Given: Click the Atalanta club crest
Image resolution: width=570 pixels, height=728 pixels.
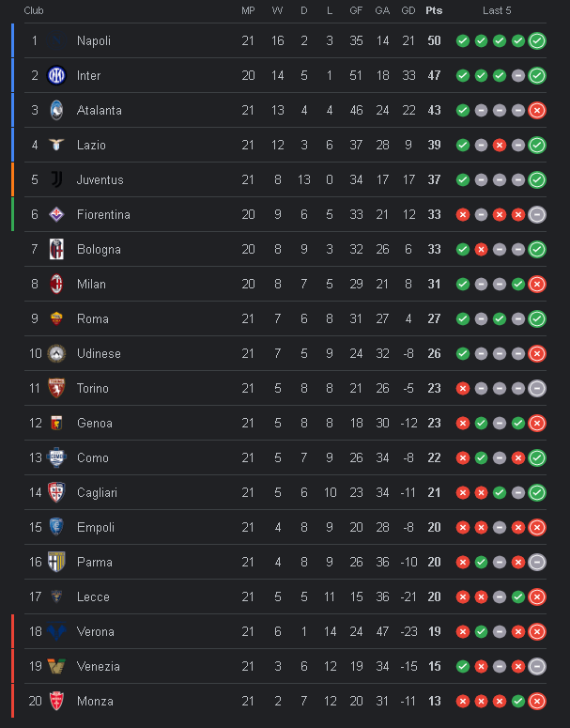Looking at the screenshot, I should 56,110.
